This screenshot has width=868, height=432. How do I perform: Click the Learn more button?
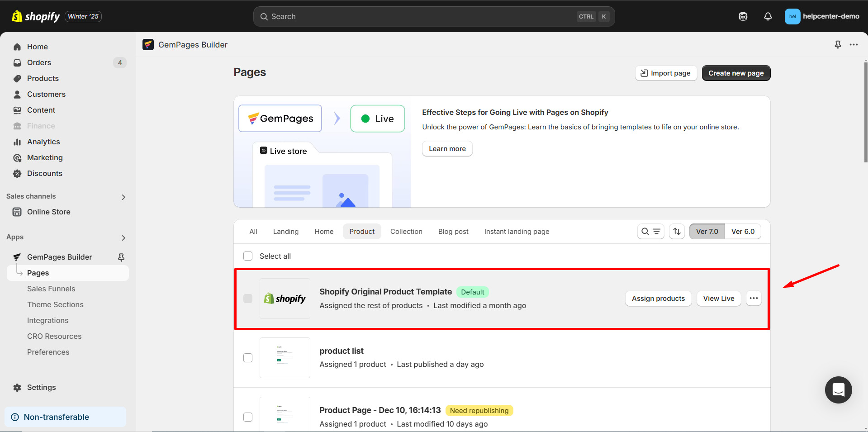[446, 148]
